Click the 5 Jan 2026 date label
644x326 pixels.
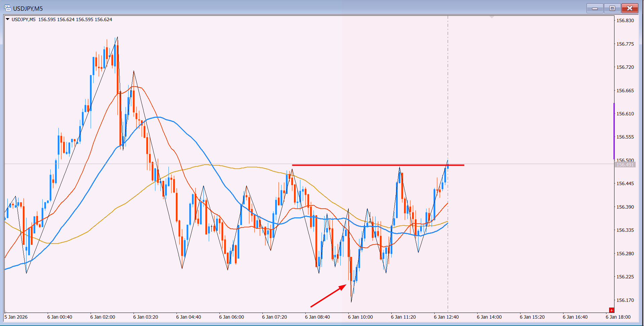[x=16, y=317]
